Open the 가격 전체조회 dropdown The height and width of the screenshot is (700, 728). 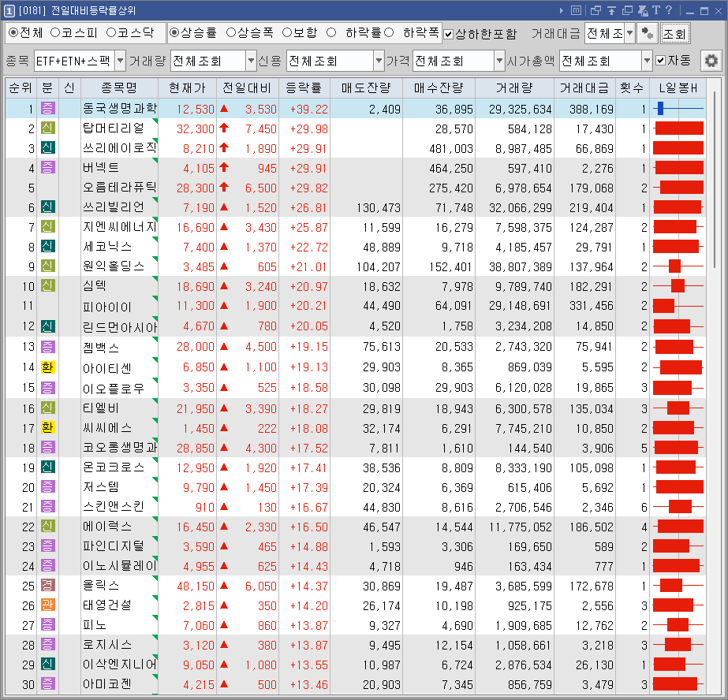point(499,61)
